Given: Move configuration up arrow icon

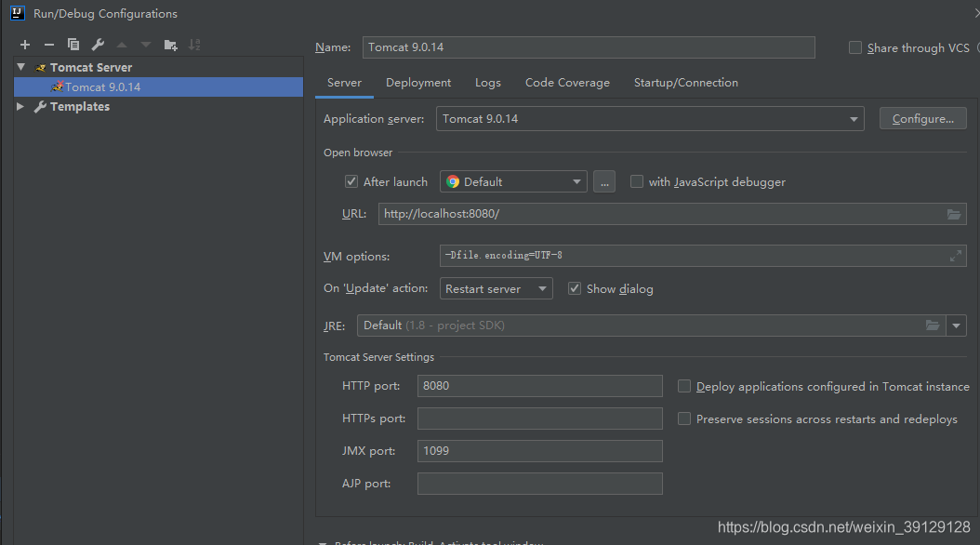Looking at the screenshot, I should (x=122, y=45).
